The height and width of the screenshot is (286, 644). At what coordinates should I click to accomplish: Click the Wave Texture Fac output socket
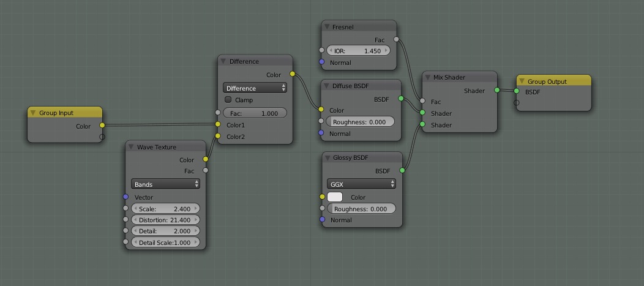[x=205, y=170]
